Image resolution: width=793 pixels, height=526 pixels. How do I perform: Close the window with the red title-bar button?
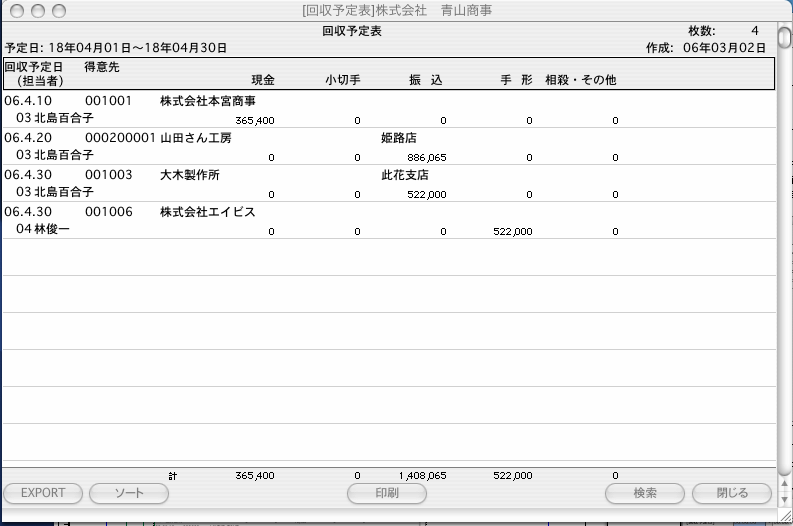[17, 11]
